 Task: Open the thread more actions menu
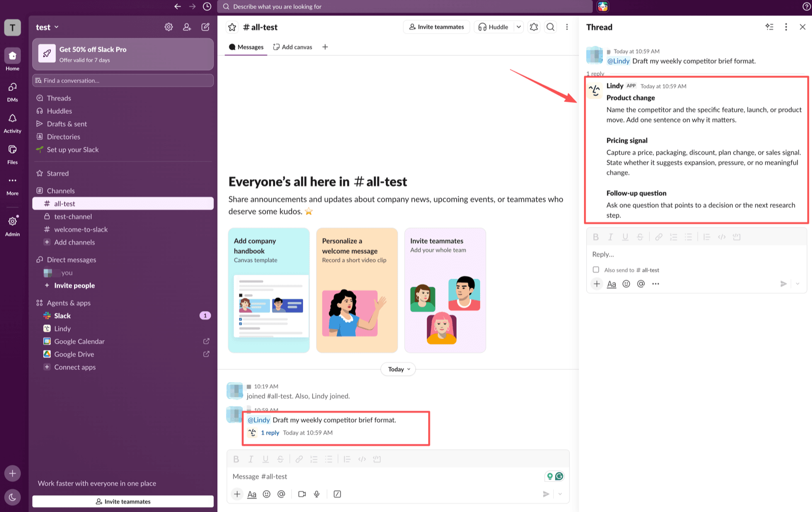(786, 27)
